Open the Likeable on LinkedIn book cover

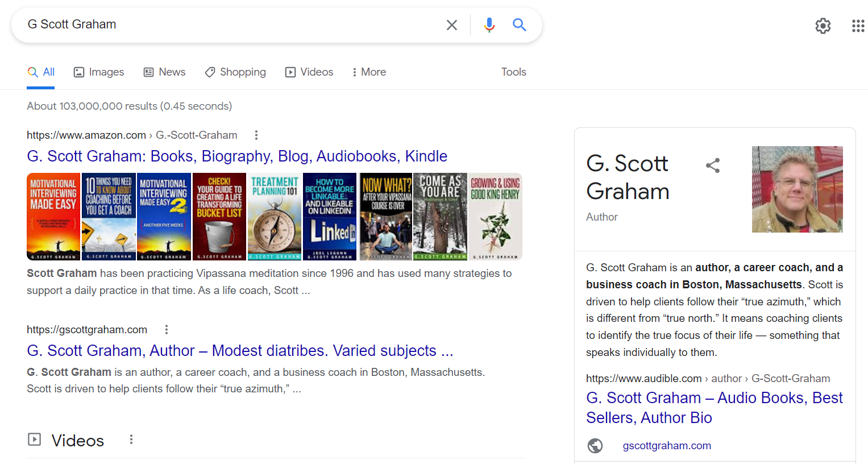330,217
